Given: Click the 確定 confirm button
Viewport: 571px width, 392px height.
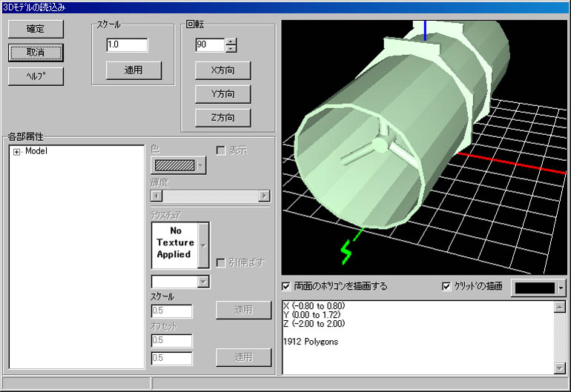Looking at the screenshot, I should click(36, 29).
